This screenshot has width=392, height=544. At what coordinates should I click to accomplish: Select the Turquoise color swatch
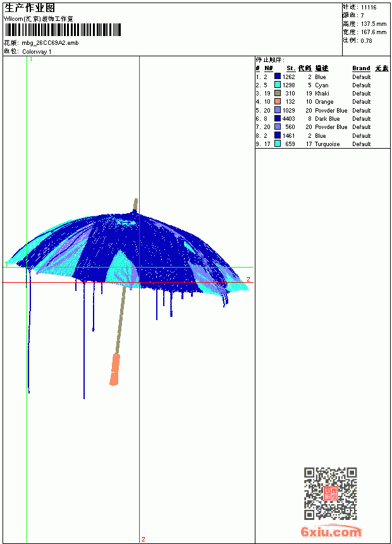point(277,144)
